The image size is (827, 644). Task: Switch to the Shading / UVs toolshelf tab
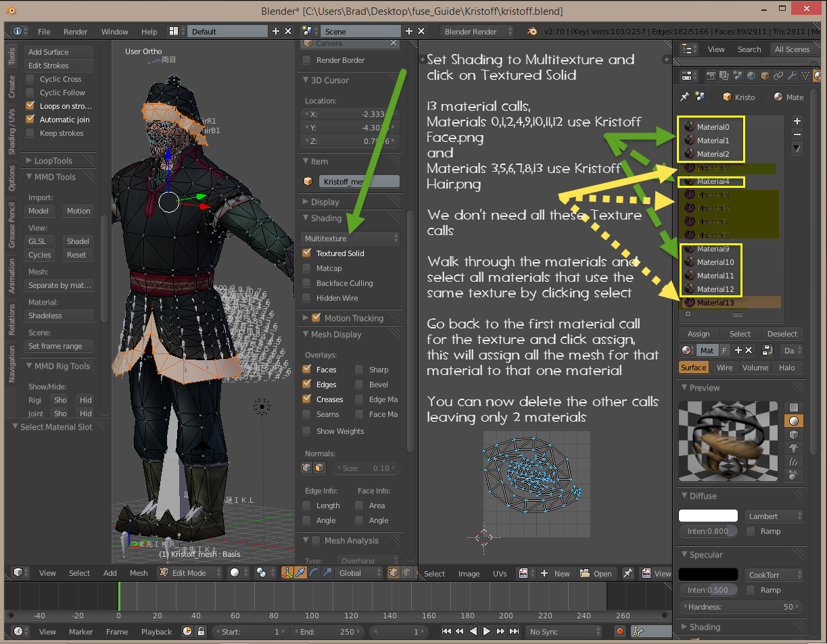[x=11, y=131]
